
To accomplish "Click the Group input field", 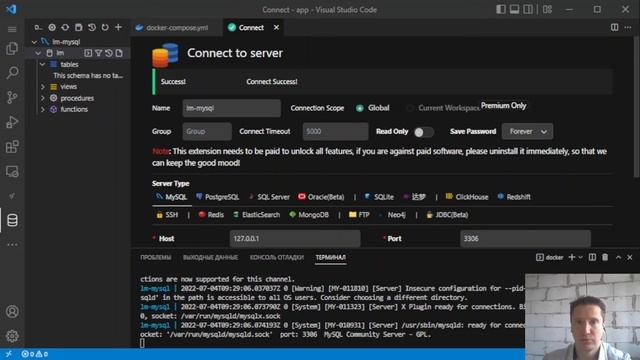I will click(x=207, y=131).
